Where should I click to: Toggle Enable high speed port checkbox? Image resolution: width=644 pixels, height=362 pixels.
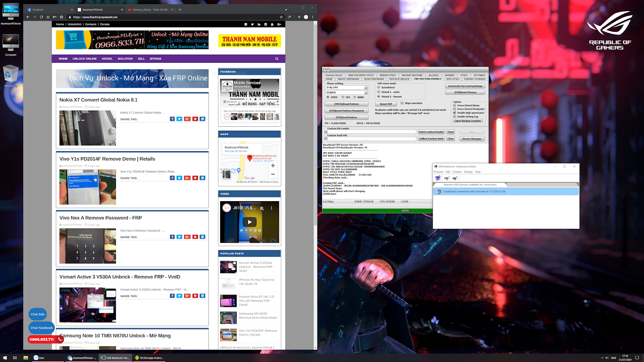point(454,113)
